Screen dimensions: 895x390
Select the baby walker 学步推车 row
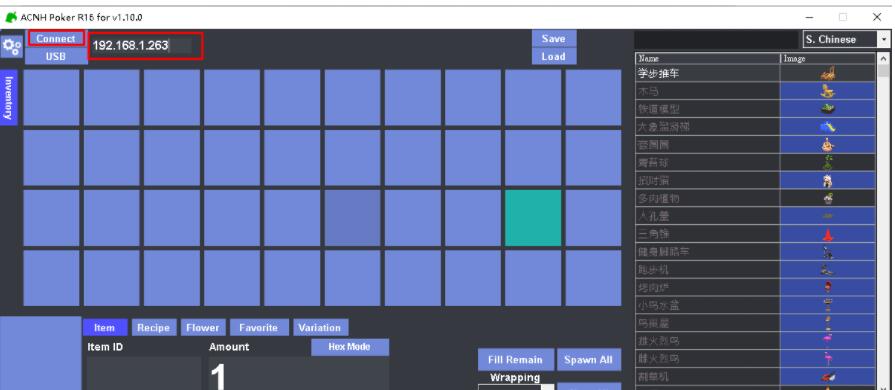tap(755, 73)
